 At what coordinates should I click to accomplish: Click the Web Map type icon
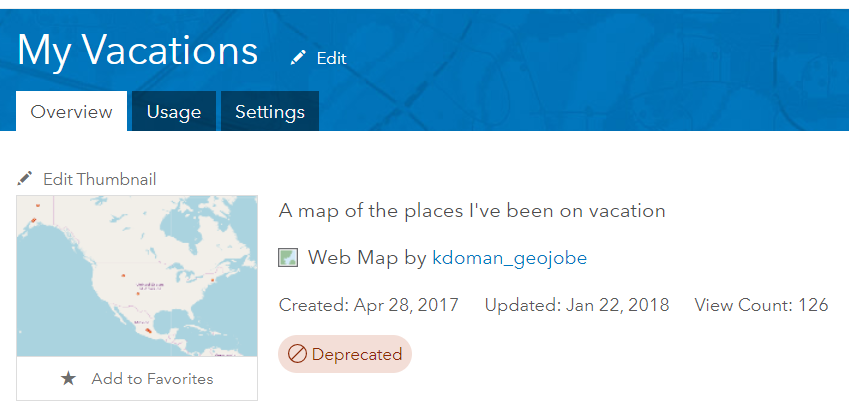tap(288, 258)
